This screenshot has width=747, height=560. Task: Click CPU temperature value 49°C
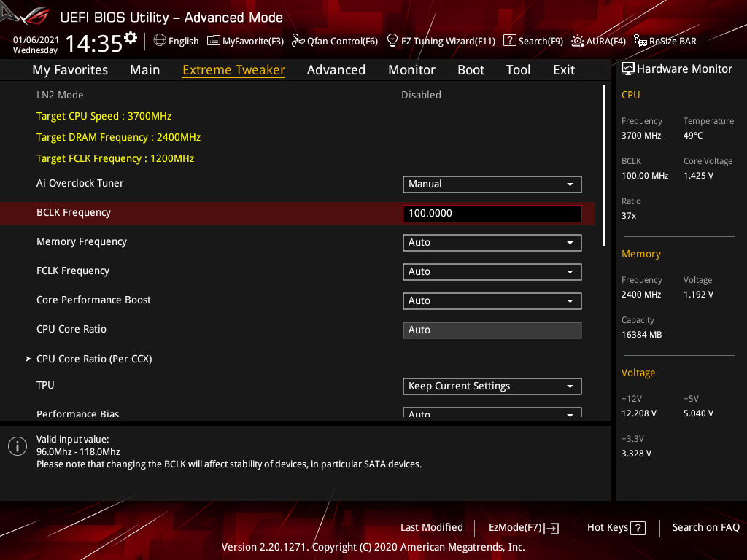click(693, 136)
